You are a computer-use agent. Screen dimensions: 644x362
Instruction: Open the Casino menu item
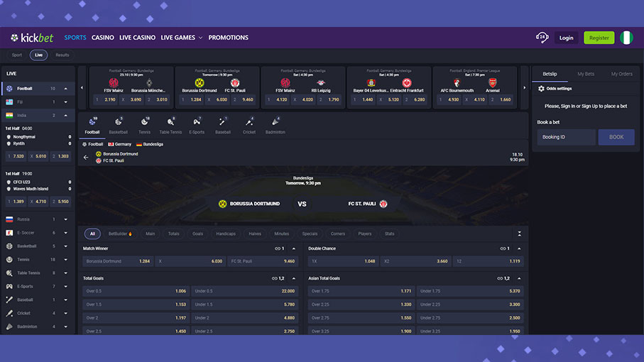point(102,38)
